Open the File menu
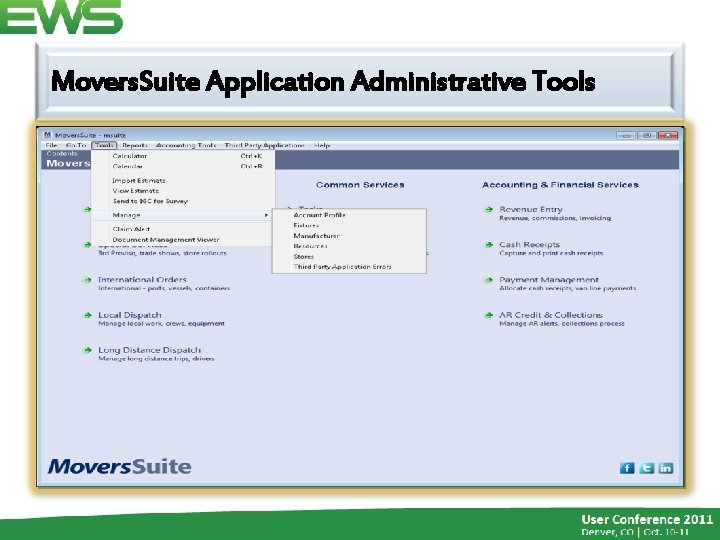Viewport: 720px width, 540px height. click(51, 146)
